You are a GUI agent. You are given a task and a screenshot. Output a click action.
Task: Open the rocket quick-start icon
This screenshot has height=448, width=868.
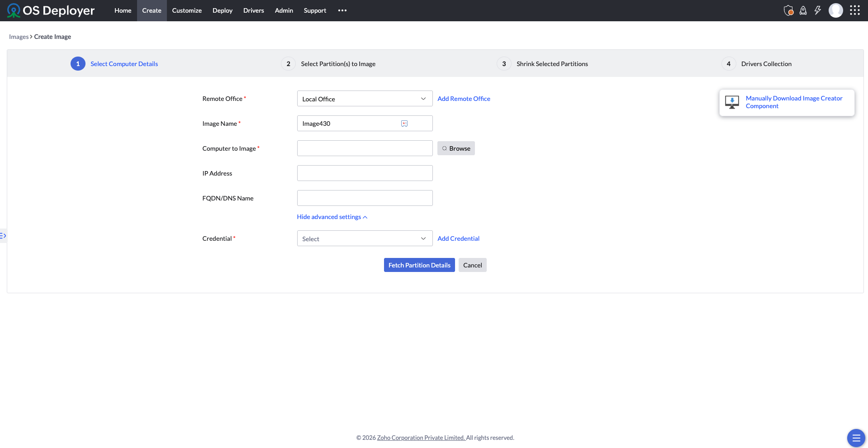click(803, 10)
